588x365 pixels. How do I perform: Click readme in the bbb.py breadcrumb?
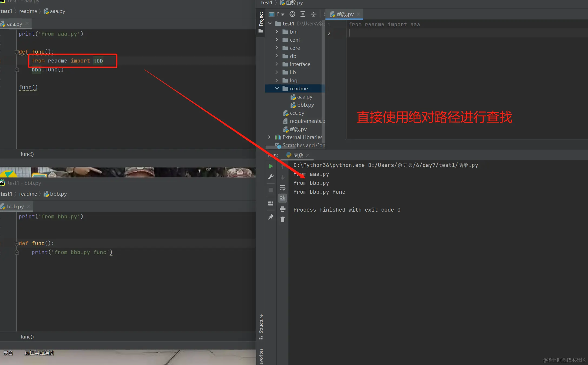[28, 194]
